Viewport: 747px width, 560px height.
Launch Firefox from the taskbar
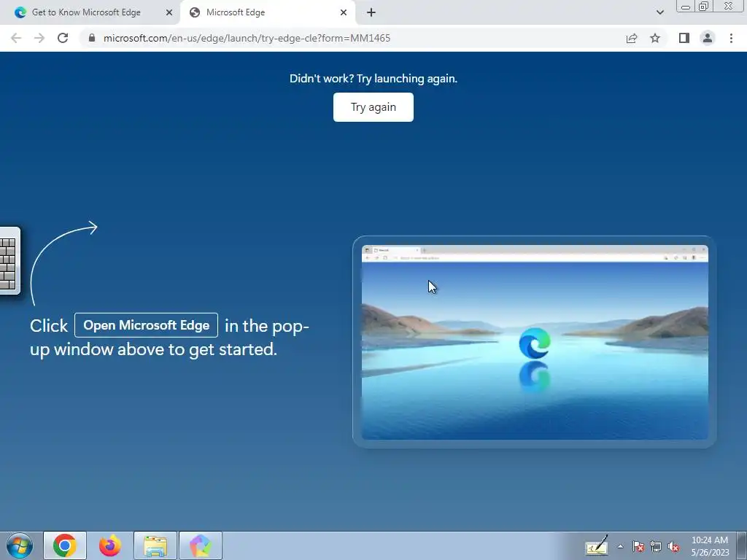(x=110, y=545)
